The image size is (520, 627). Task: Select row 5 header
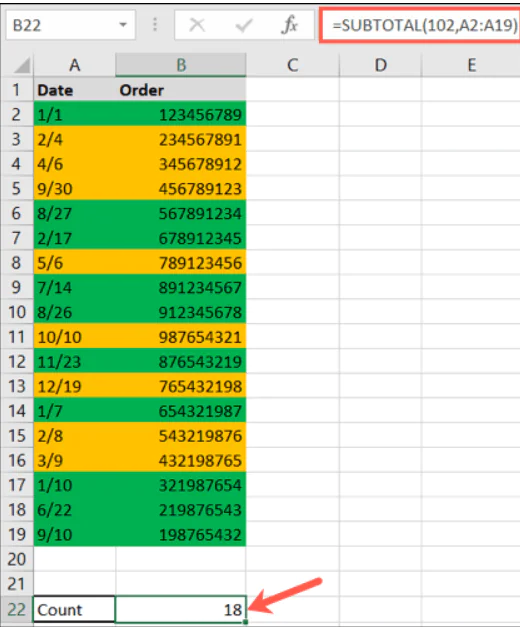[x=17, y=188]
